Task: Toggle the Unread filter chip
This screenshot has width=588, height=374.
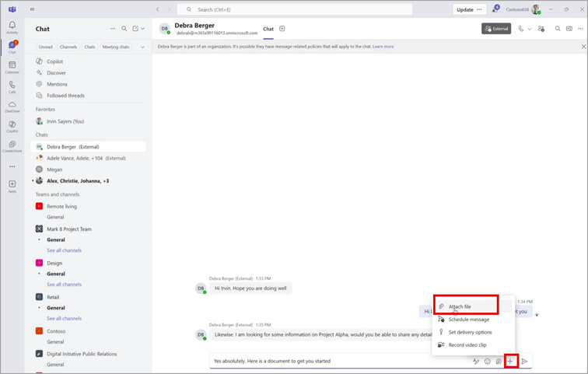Action: (46, 47)
